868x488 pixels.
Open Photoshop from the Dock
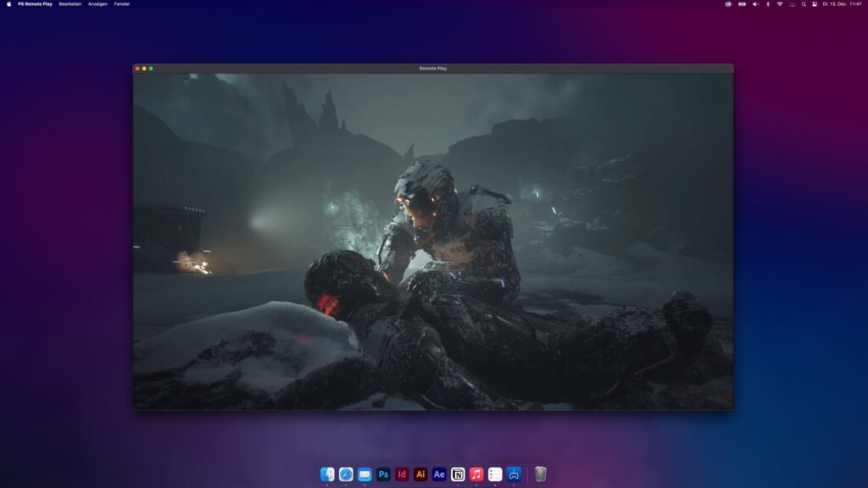[383, 475]
